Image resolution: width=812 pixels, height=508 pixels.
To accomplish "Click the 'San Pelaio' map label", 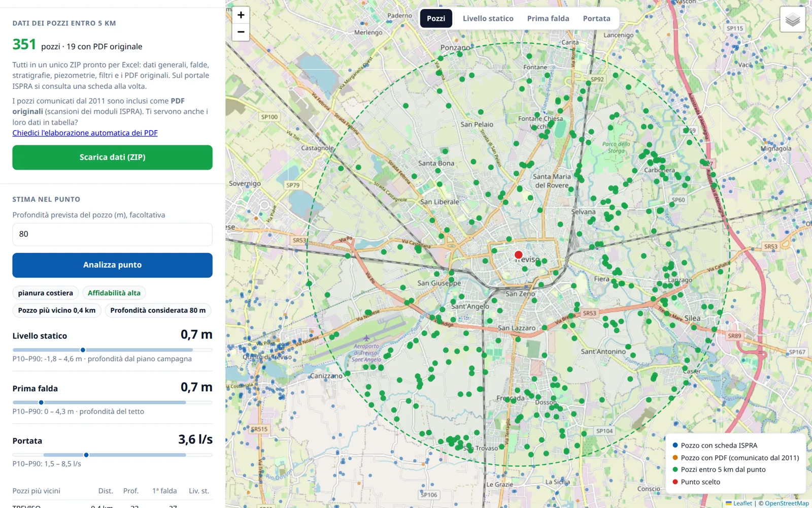I will 477,124.
